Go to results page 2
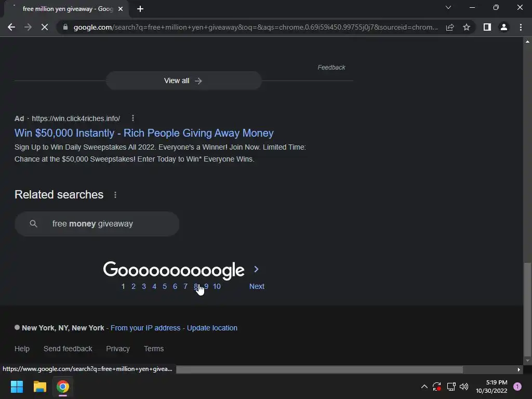The image size is (532, 399). click(x=134, y=286)
